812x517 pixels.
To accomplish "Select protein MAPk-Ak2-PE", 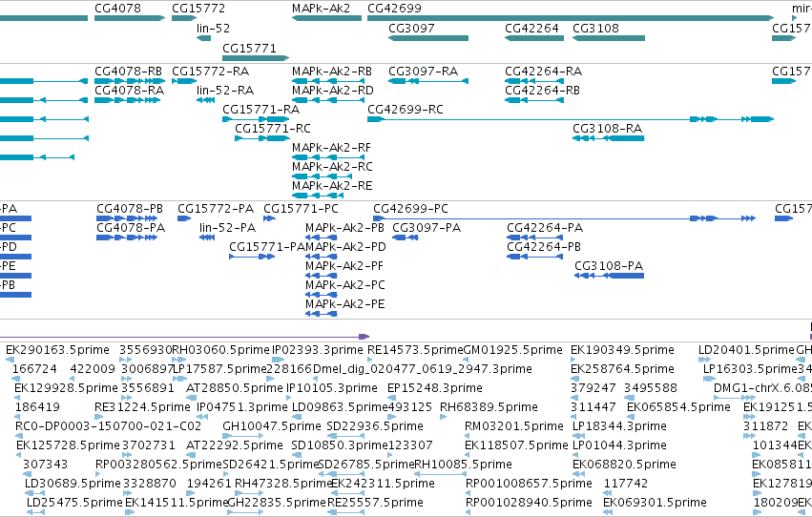I will coord(344,305).
